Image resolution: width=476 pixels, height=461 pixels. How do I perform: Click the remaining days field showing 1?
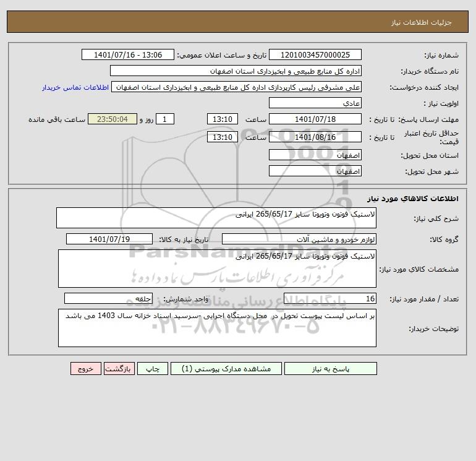click(165, 119)
